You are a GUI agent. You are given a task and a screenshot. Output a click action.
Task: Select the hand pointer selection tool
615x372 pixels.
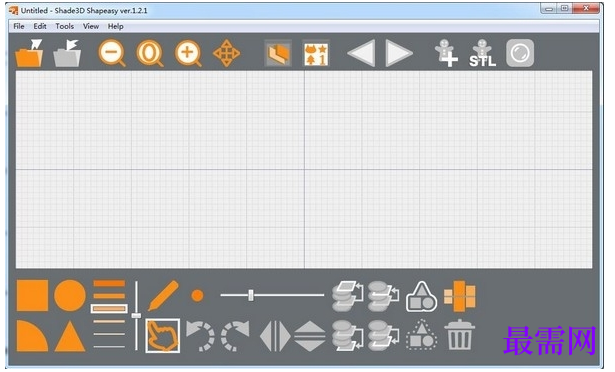pos(162,336)
